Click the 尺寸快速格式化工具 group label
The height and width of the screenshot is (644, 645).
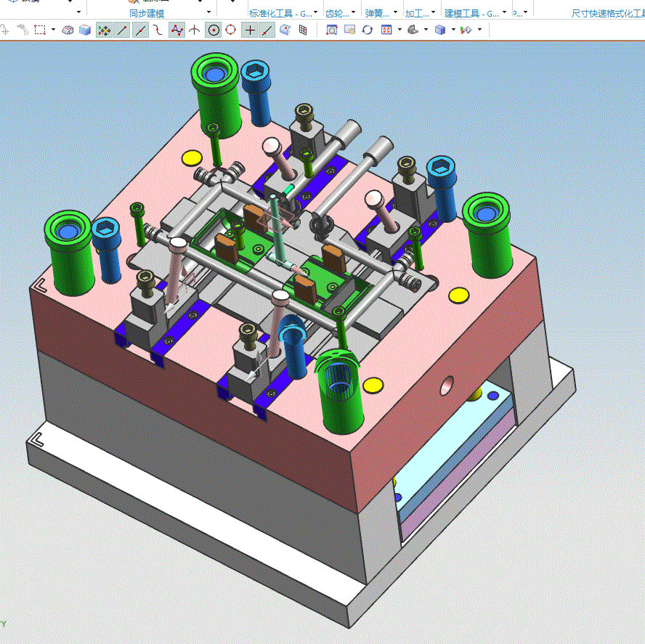[x=608, y=14]
